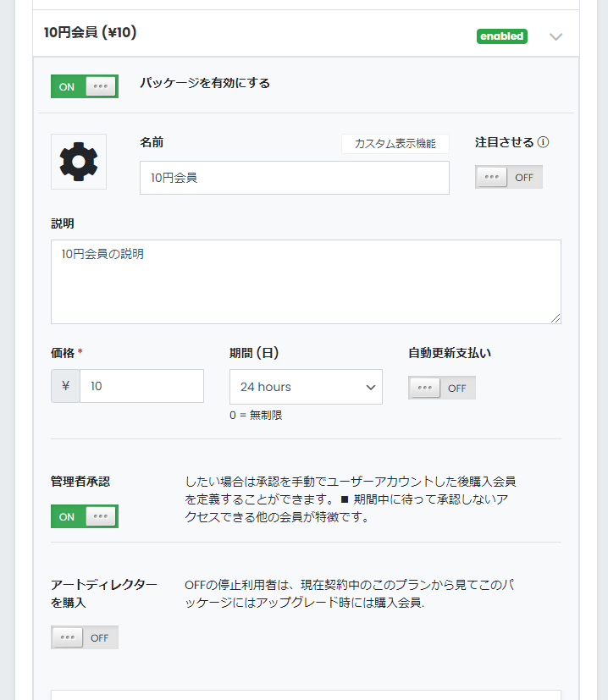Viewport: 608px width, 700px height.
Task: Click inside the 説明 description textarea
Action: pyautogui.click(x=306, y=282)
